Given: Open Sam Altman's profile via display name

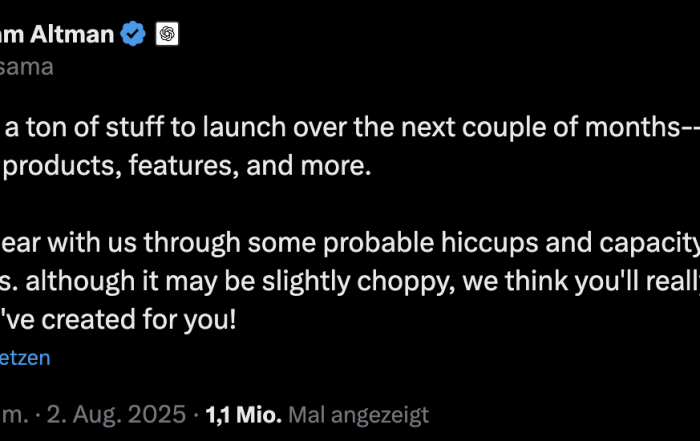Looking at the screenshot, I should pos(57,34).
